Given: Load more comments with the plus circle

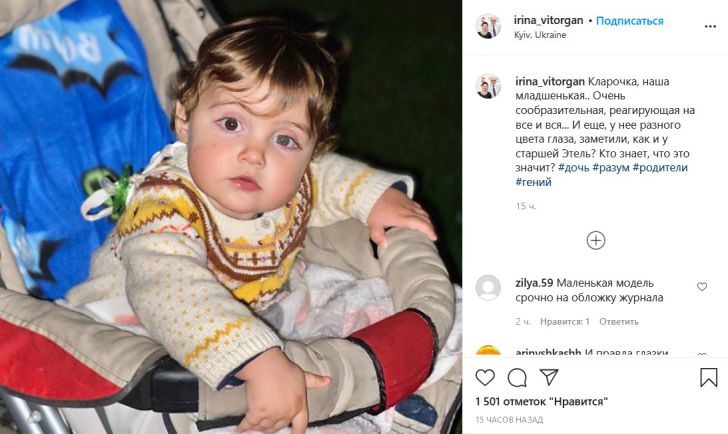Looking at the screenshot, I should pos(596,240).
